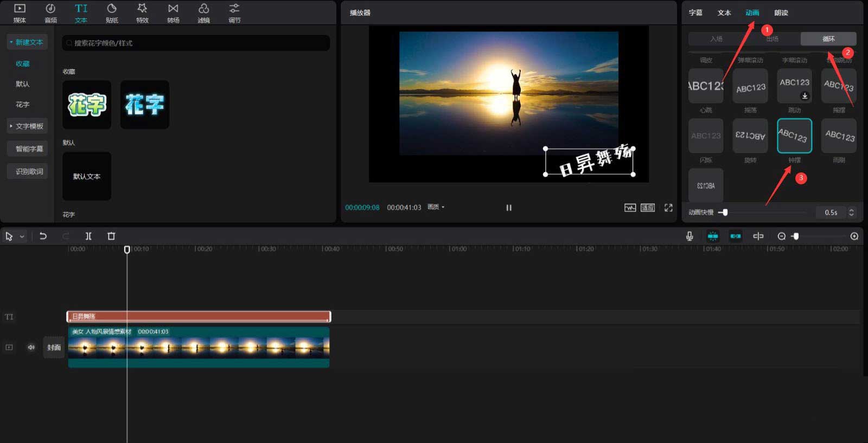Image resolution: width=868 pixels, height=443 pixels.
Task: Delete selected clip with trash icon
Action: tap(111, 236)
